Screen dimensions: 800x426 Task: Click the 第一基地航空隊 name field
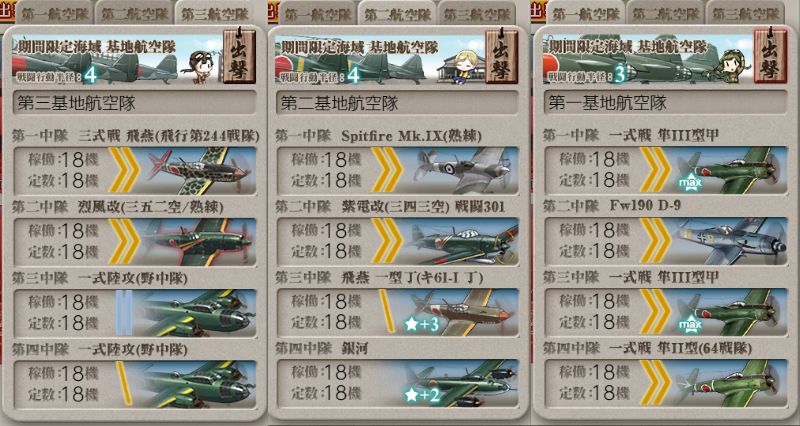[x=665, y=103]
